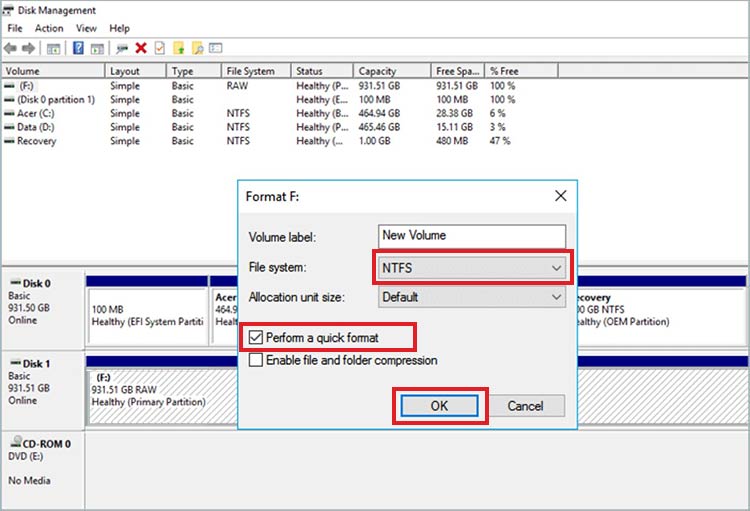Click the 47 % free cell
Screen dimensions: 750x511
click(500, 141)
